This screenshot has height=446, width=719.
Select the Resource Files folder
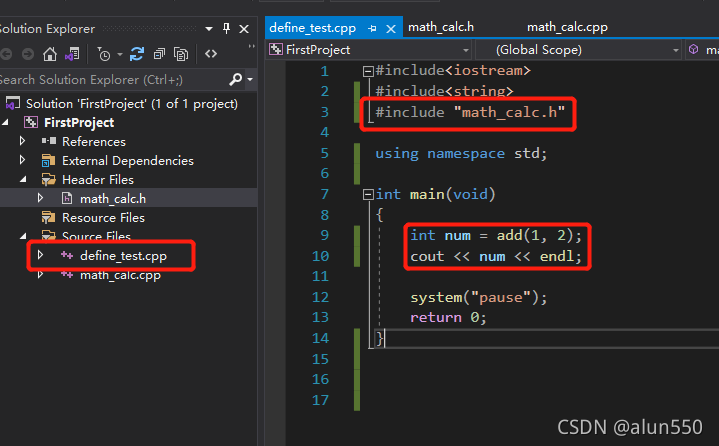click(x=103, y=217)
